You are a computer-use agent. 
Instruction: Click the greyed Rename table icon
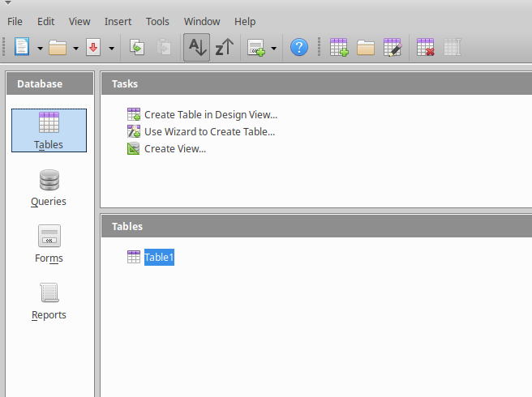[x=453, y=47]
